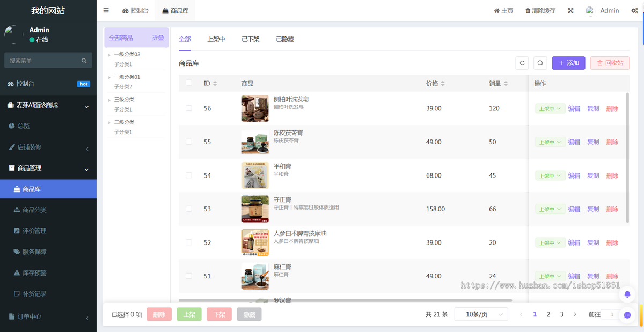Check the row for product ID 51
Screen dimensions: 644x332
pyautogui.click(x=188, y=276)
